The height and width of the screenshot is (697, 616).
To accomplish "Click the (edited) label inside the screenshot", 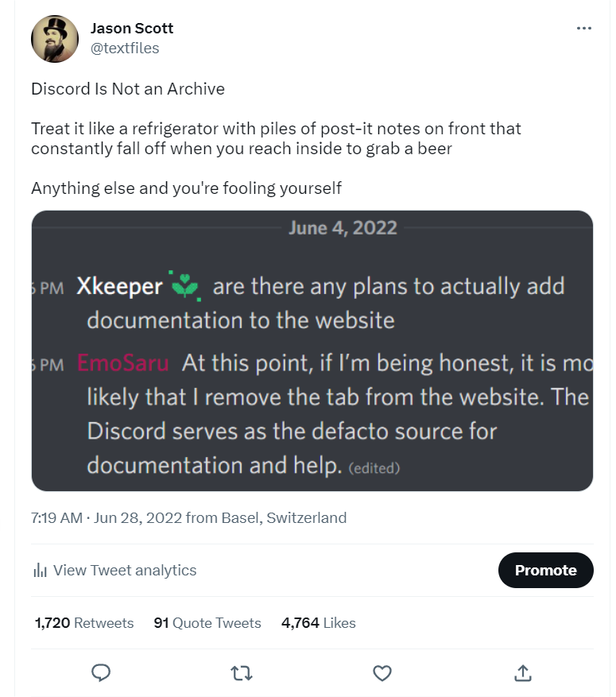I will [374, 469].
